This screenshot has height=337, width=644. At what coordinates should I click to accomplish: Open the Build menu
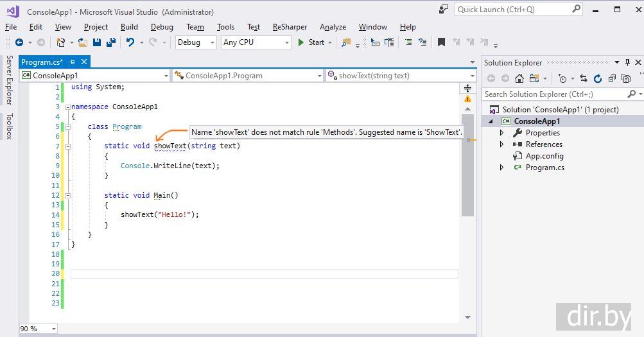tap(129, 27)
